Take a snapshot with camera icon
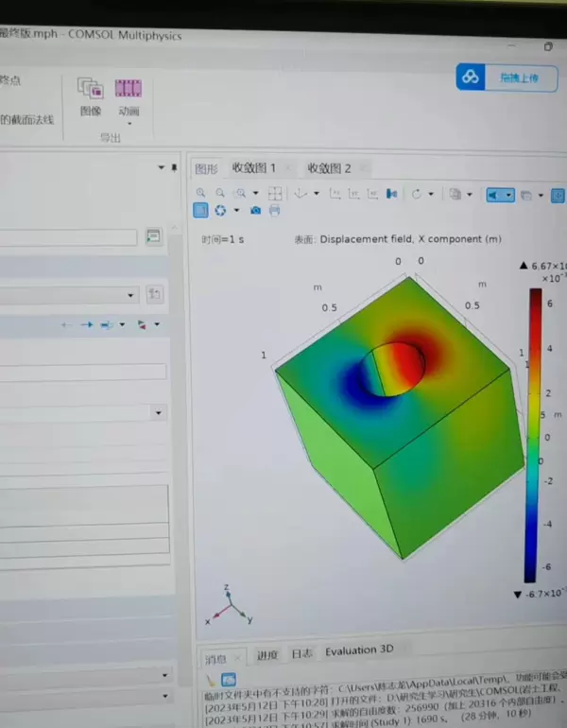Viewport: 567px width, 728px height. pos(255,210)
